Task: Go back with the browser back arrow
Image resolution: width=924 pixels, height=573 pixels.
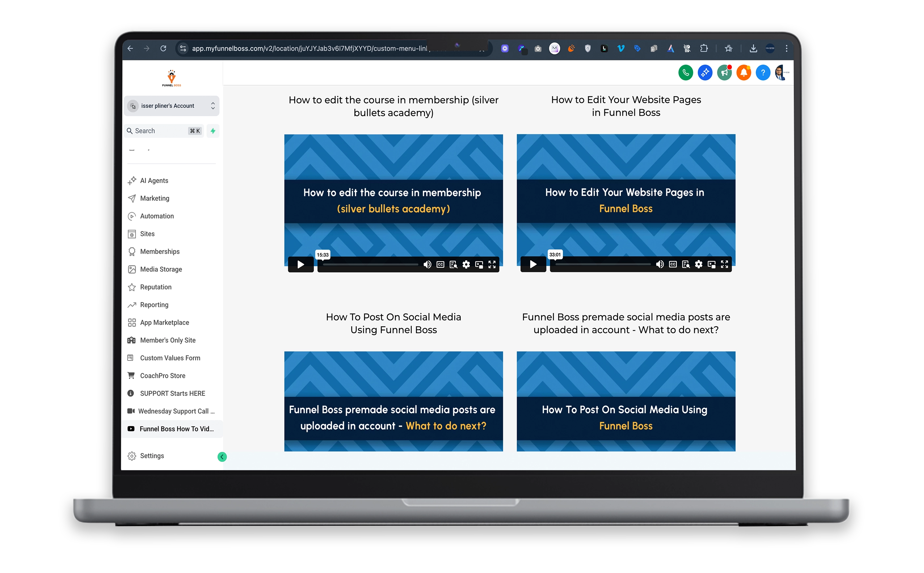Action: click(x=130, y=48)
